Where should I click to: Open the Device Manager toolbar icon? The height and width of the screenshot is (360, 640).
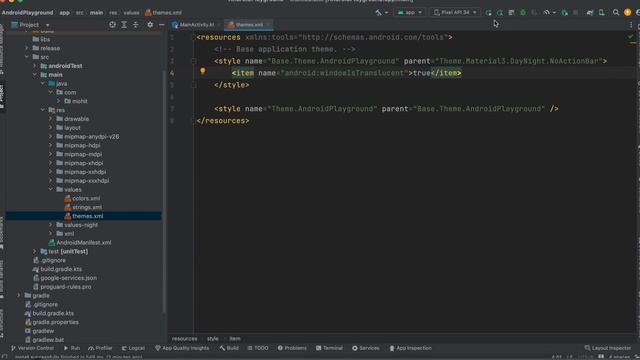point(602,13)
